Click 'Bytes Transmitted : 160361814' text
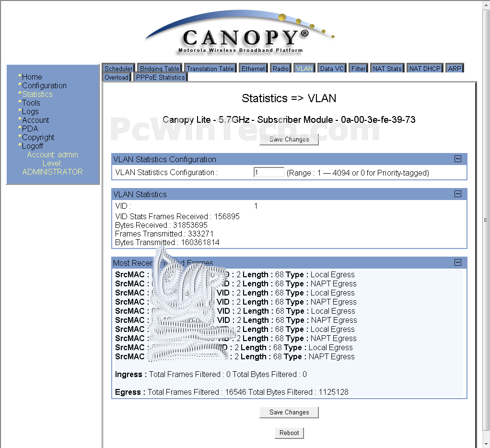This screenshot has height=448, width=490. coord(167,242)
